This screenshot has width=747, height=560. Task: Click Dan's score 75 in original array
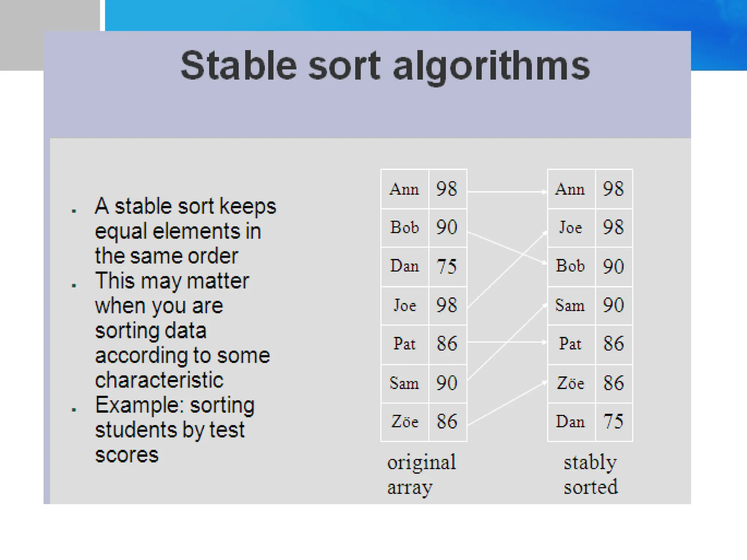pos(447,267)
